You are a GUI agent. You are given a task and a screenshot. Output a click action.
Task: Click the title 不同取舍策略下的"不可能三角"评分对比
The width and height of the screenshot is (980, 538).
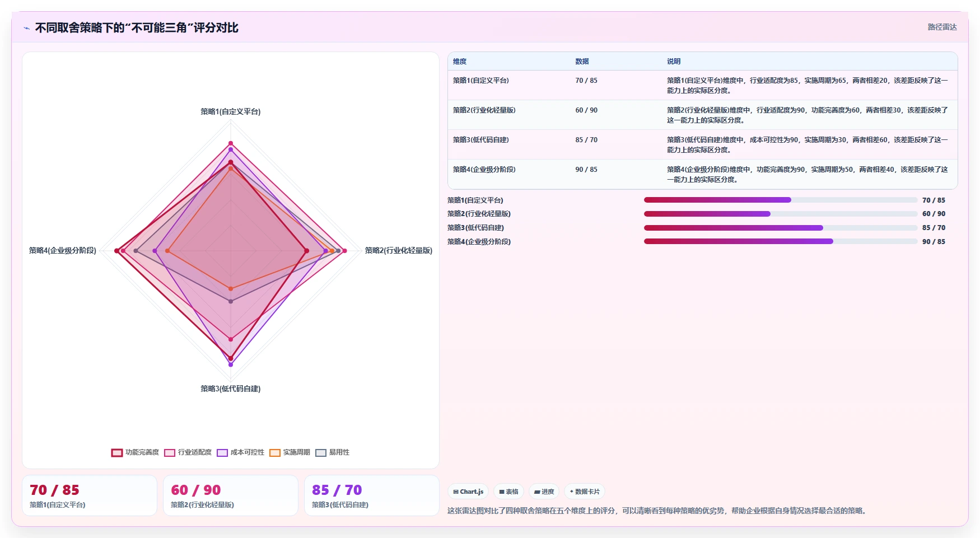pyautogui.click(x=137, y=27)
